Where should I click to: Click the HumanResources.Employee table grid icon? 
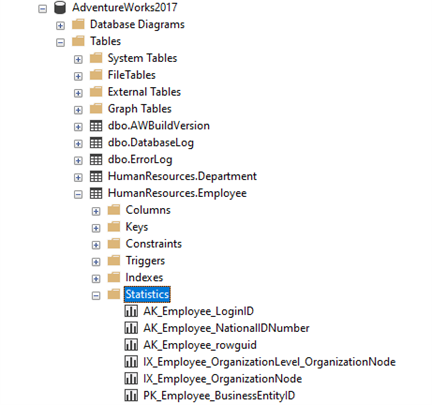(x=96, y=194)
